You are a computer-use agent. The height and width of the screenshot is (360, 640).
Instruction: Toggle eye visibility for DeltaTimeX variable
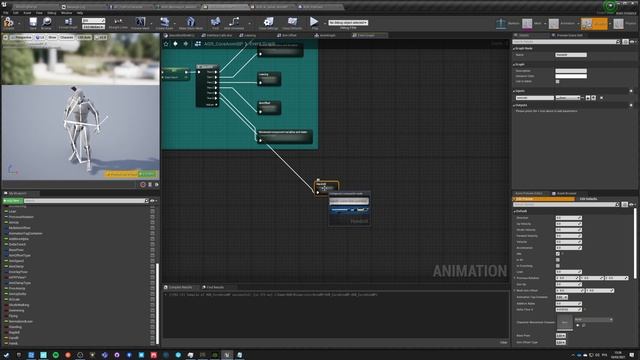click(x=152, y=244)
